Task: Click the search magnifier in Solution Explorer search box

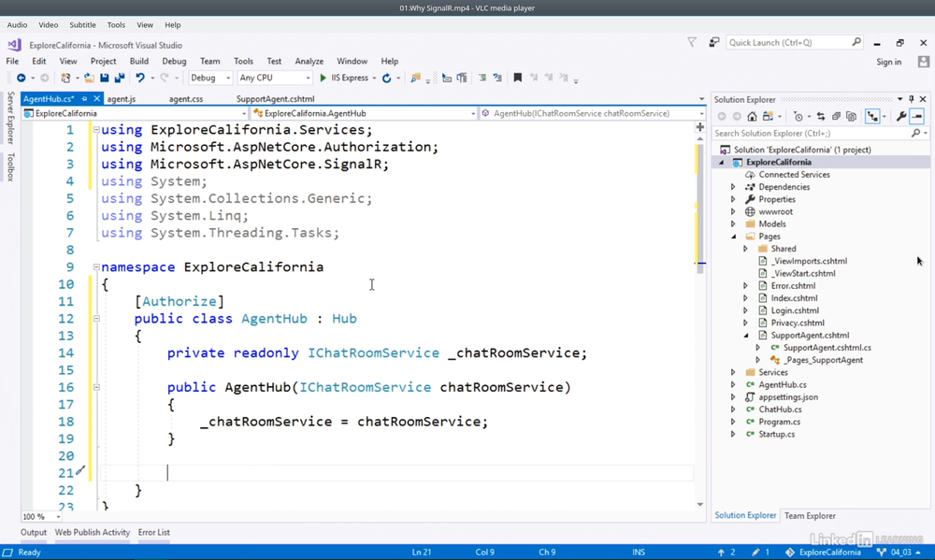Action: click(x=916, y=133)
